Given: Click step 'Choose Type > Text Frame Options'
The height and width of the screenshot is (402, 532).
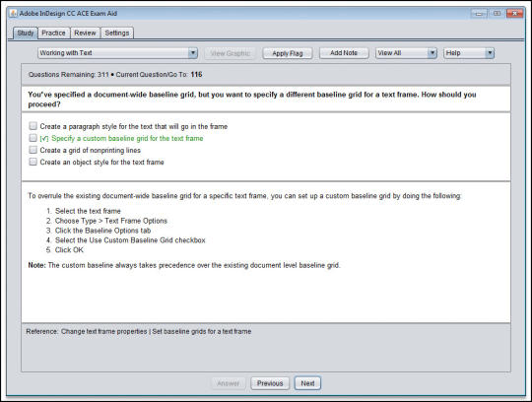Looking at the screenshot, I should point(111,221).
